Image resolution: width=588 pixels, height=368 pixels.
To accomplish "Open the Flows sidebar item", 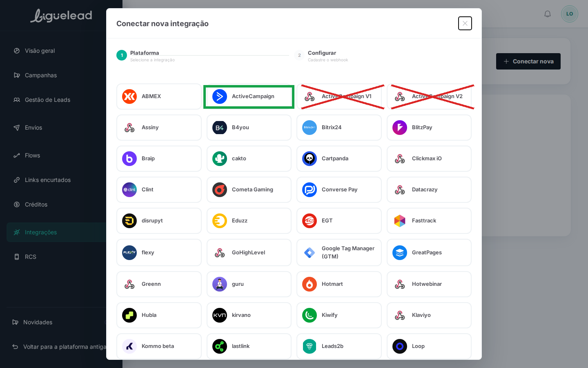I will (x=56, y=155).
